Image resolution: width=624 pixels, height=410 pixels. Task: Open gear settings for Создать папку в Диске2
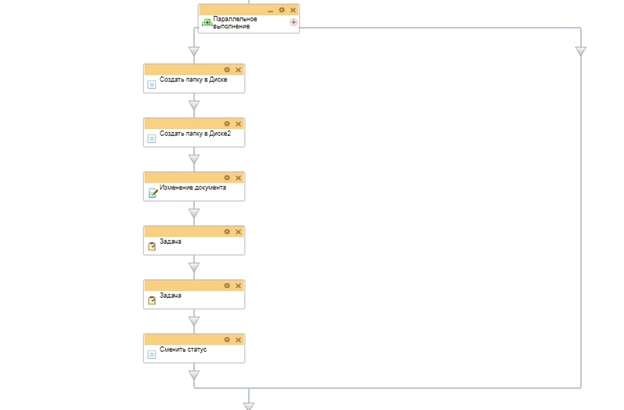[227, 124]
